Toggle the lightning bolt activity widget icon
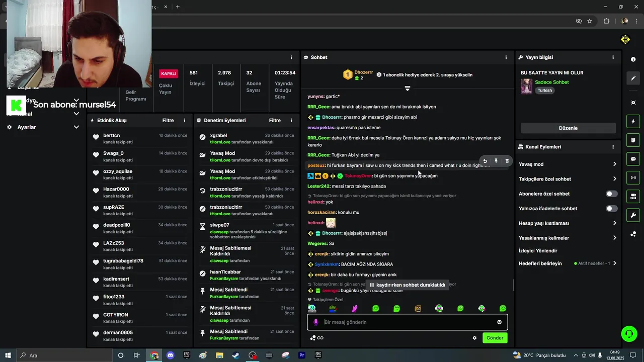The image size is (644, 362). [x=633, y=121]
